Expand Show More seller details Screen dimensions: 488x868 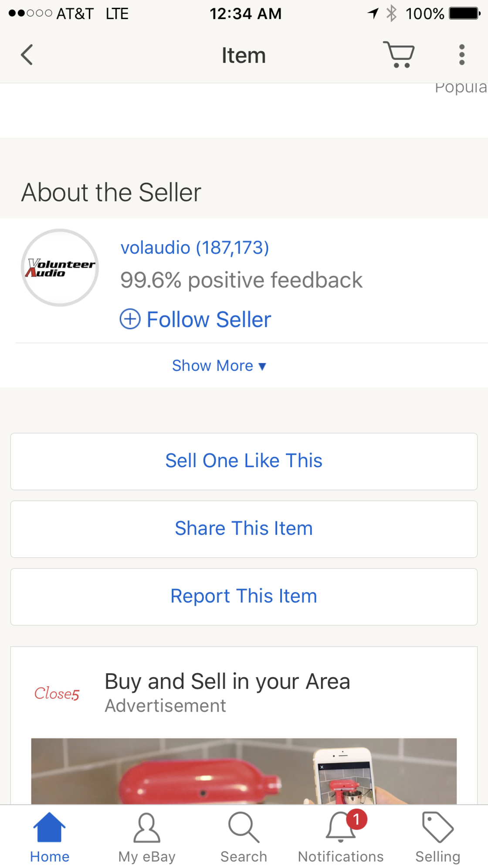(x=213, y=366)
